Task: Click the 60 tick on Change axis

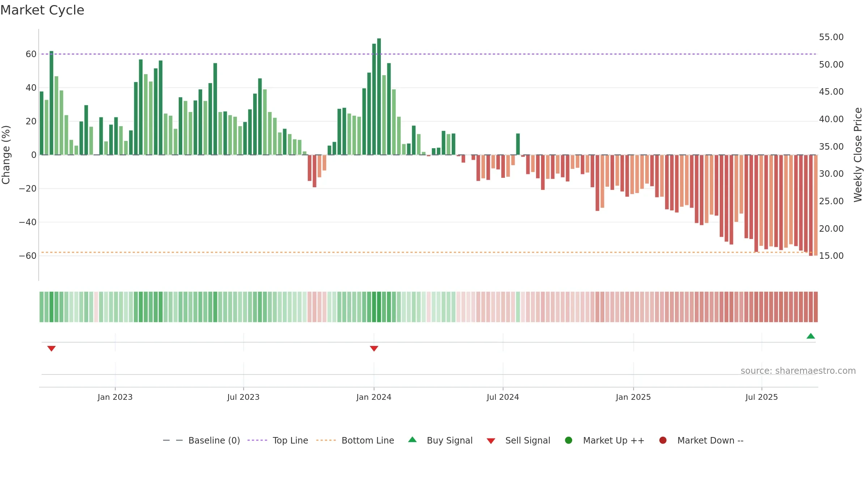Action: 31,54
